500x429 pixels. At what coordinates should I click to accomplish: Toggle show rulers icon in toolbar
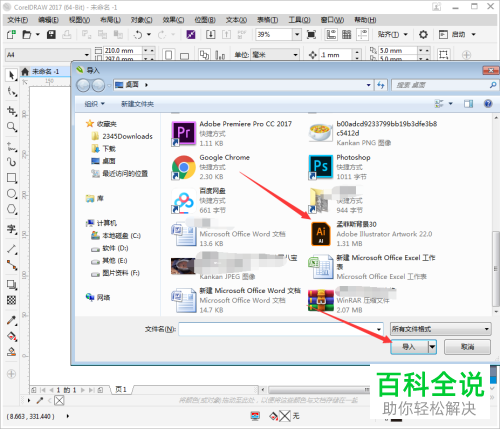click(x=331, y=34)
